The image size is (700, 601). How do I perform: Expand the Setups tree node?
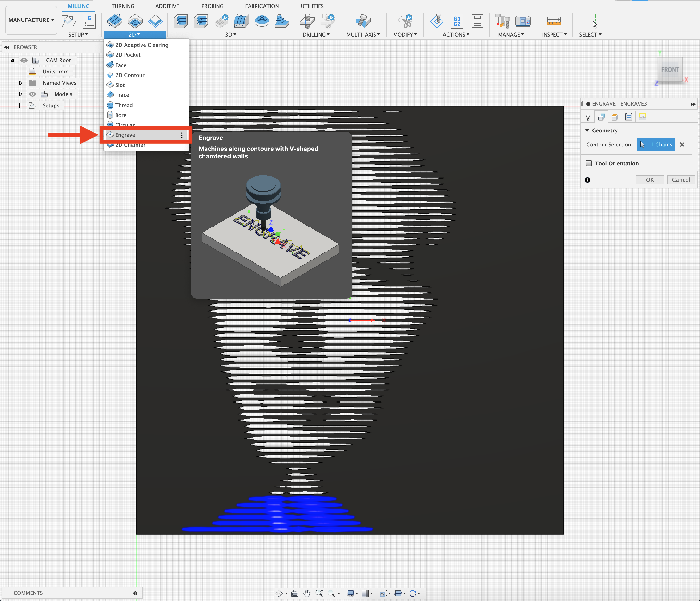pyautogui.click(x=21, y=106)
